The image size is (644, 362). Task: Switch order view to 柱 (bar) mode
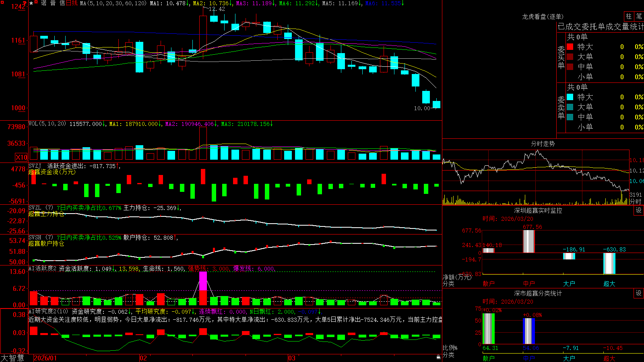[x=629, y=16]
